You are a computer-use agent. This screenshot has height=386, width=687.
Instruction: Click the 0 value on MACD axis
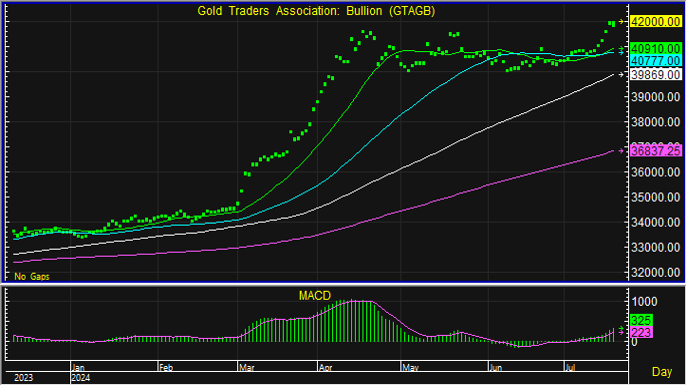(x=634, y=342)
